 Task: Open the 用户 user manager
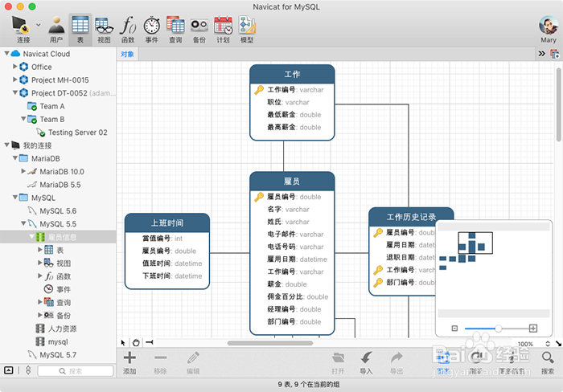[56, 29]
